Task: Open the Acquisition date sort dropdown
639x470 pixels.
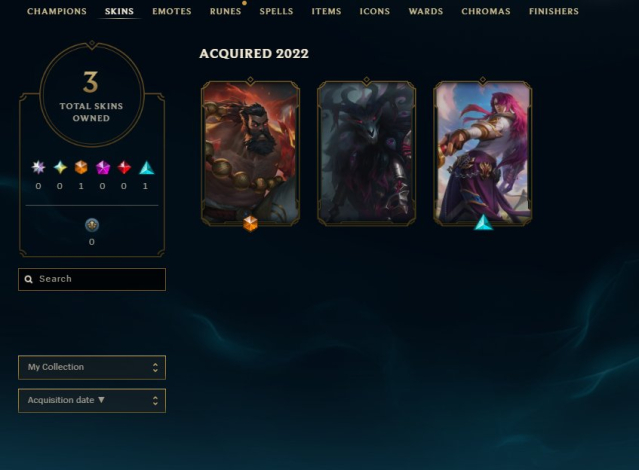Action: 92,400
